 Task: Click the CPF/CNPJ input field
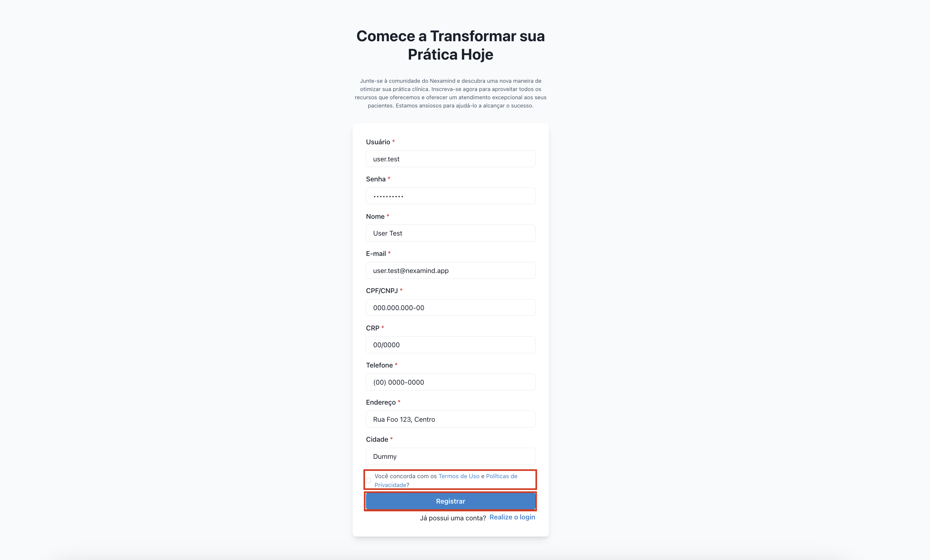450,308
